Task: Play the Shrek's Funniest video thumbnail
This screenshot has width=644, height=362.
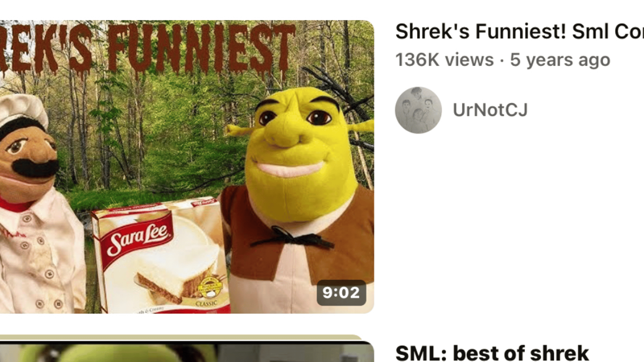Action: click(187, 167)
